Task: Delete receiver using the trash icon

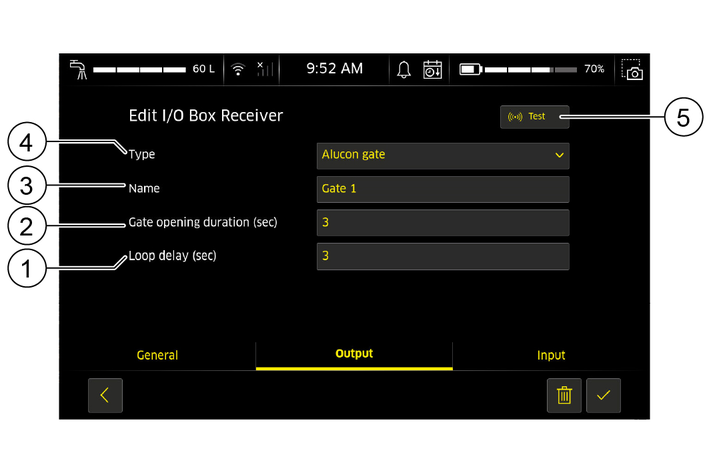Action: tap(564, 395)
